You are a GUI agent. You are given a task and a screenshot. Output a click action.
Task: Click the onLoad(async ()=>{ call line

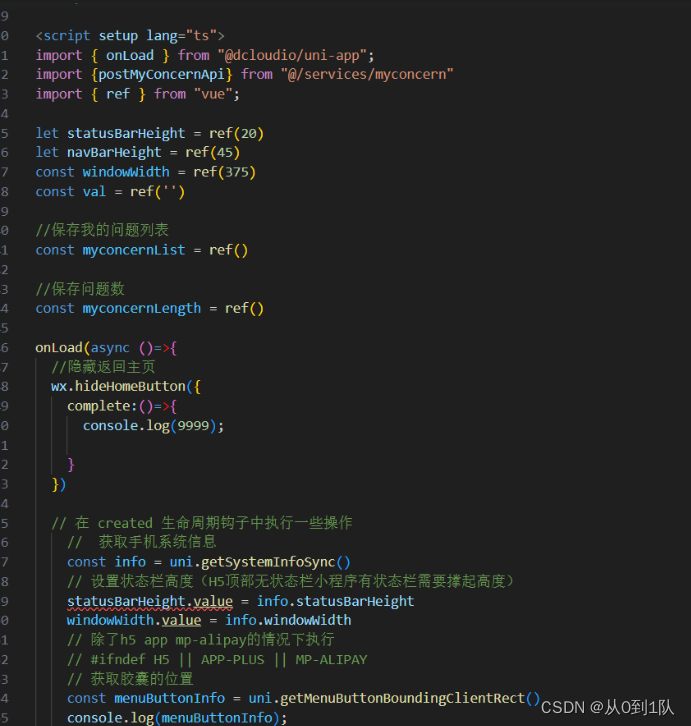[x=106, y=348]
